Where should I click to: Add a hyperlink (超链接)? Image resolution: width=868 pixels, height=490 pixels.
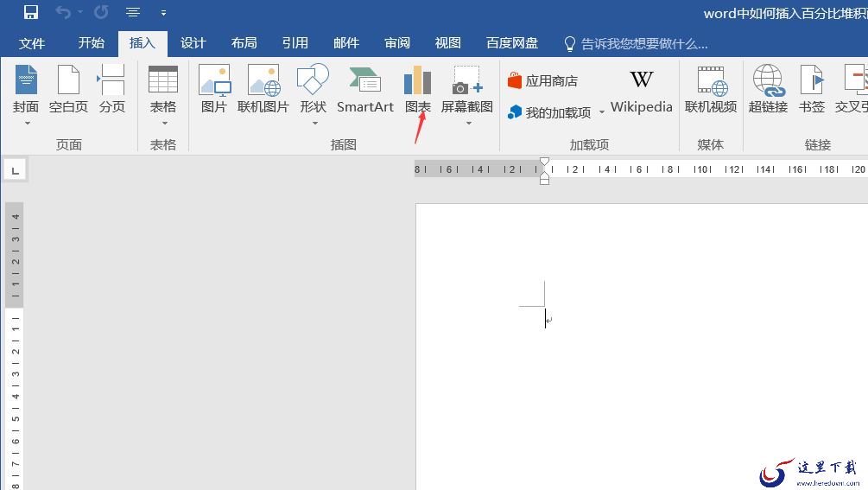point(767,90)
